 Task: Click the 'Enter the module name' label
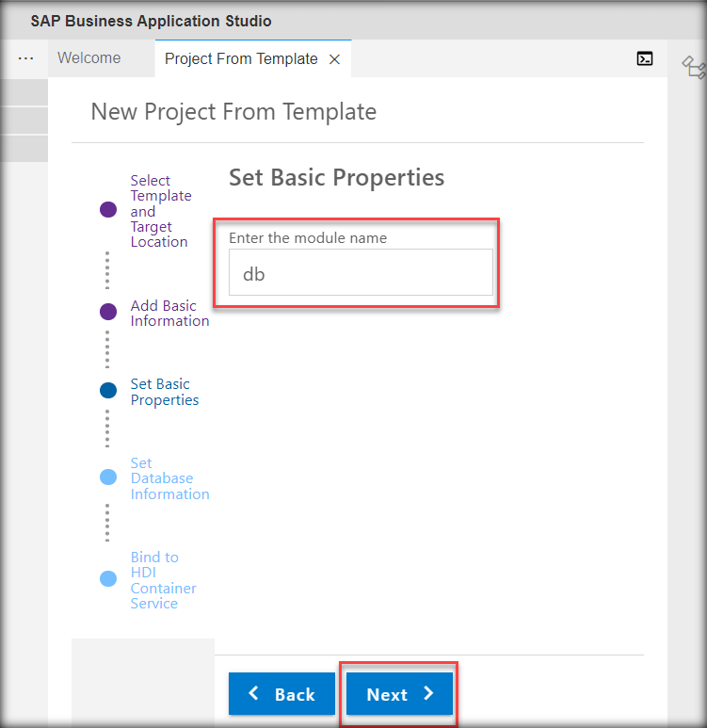308,237
